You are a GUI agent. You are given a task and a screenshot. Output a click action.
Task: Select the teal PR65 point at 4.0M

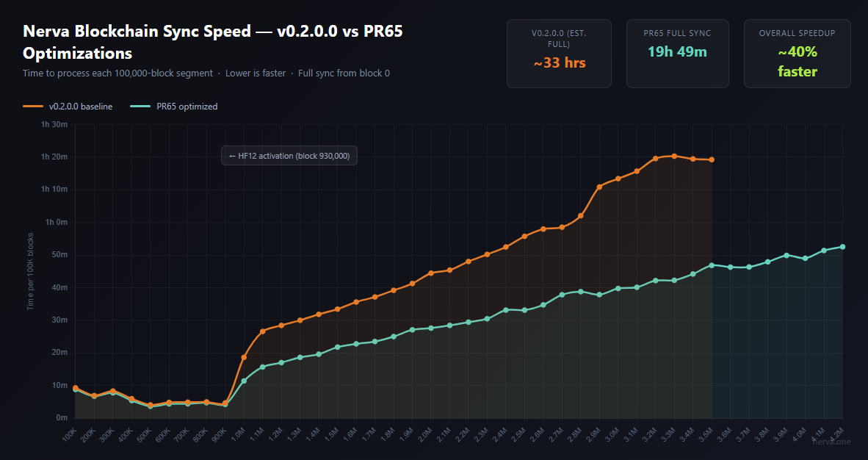pyautogui.click(x=805, y=258)
